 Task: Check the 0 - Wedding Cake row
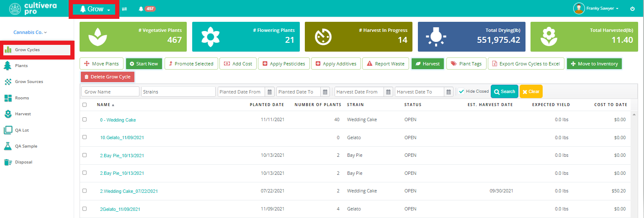(85, 119)
